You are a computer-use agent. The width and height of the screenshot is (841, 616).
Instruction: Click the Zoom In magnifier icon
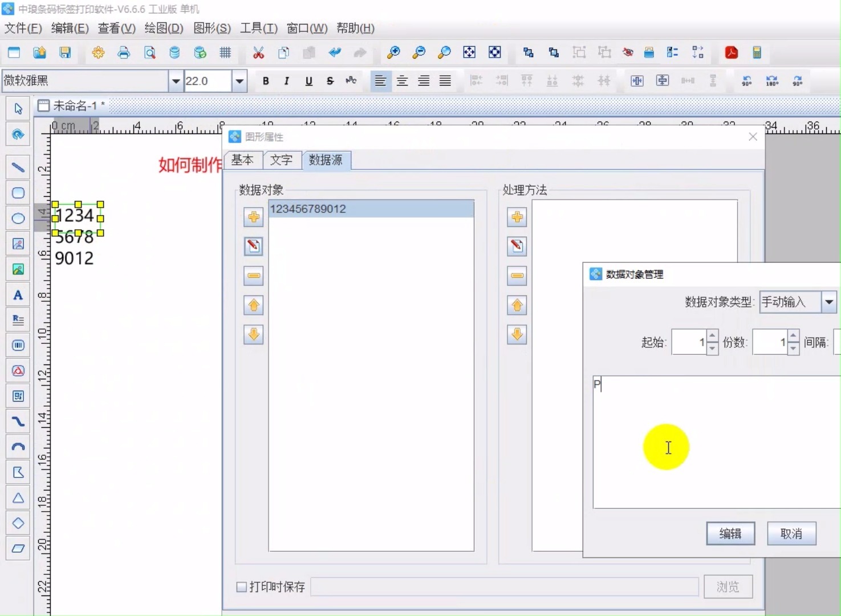pos(393,52)
